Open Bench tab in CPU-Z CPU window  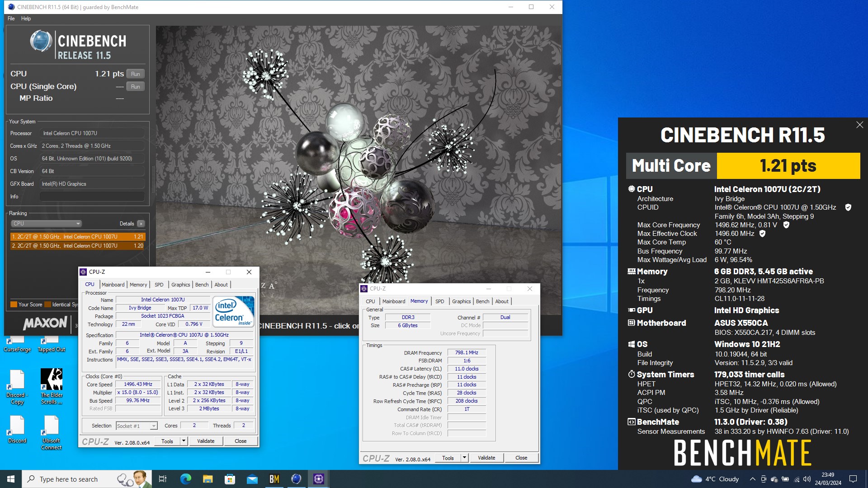(202, 285)
